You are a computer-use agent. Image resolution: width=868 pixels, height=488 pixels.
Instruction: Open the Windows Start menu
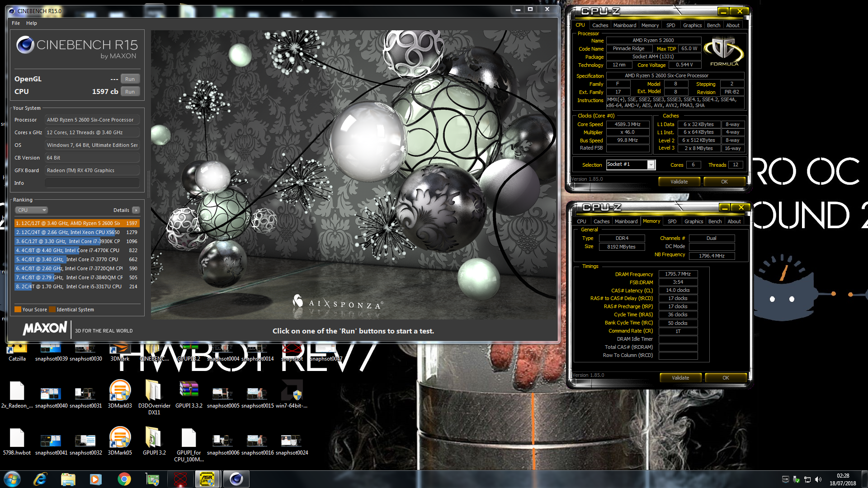tap(12, 479)
